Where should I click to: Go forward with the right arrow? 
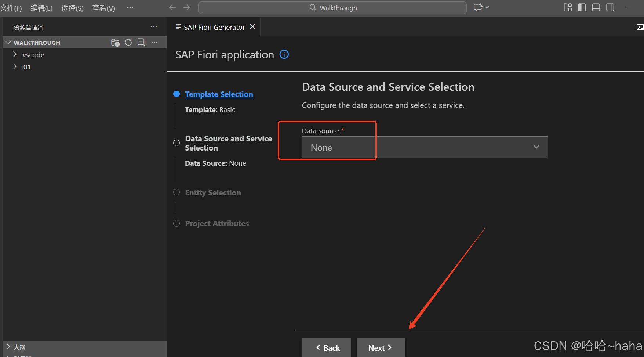pyautogui.click(x=187, y=7)
